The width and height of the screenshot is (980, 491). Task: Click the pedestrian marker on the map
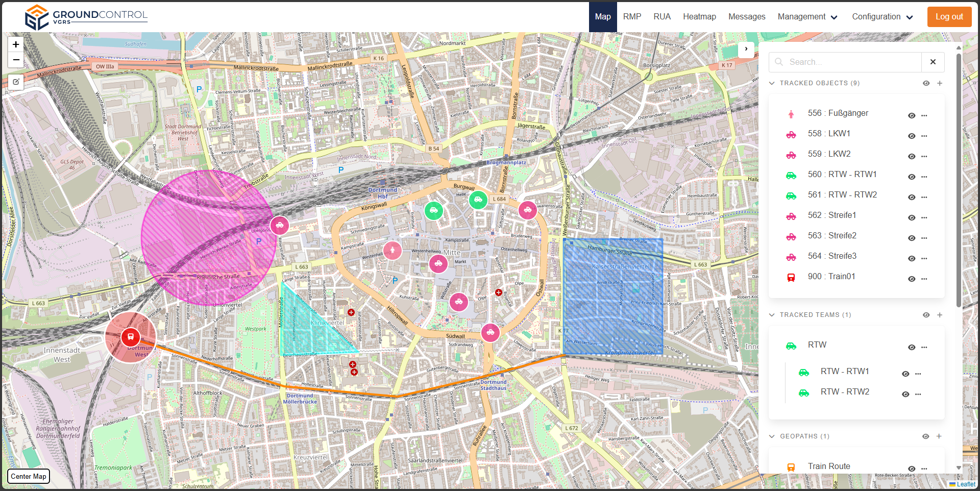(392, 250)
